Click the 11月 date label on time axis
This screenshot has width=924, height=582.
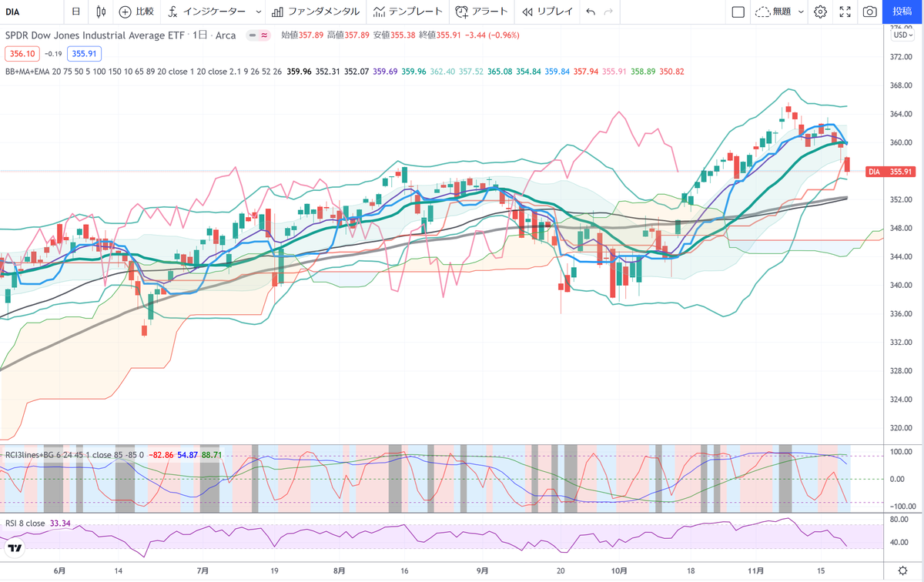(x=756, y=571)
